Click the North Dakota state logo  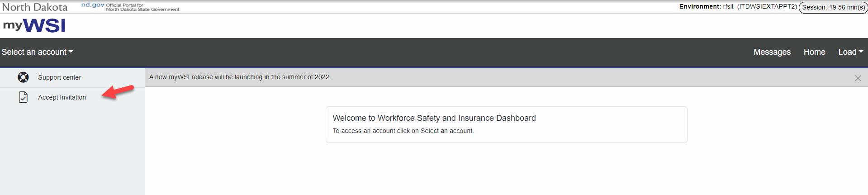coord(35,7)
